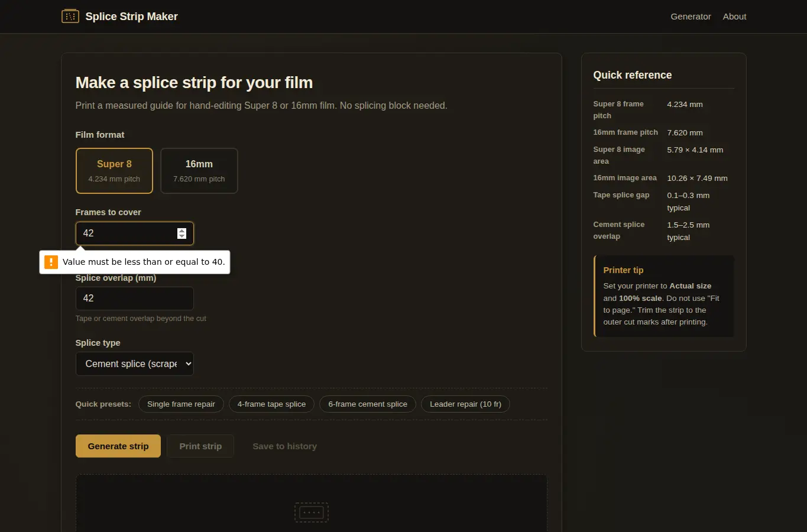Click the Print strip button
Image resolution: width=807 pixels, height=532 pixels.
200,446
